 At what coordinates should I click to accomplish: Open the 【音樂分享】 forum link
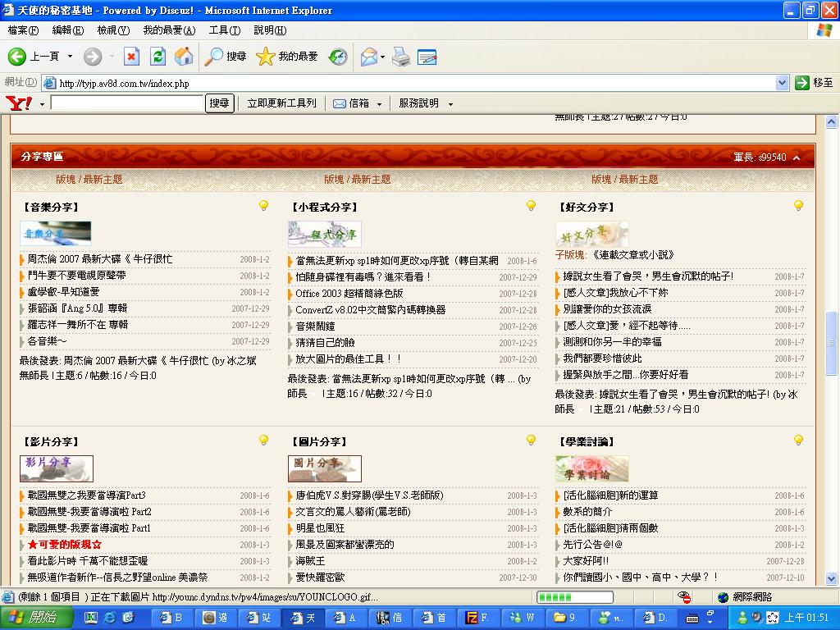[51, 207]
